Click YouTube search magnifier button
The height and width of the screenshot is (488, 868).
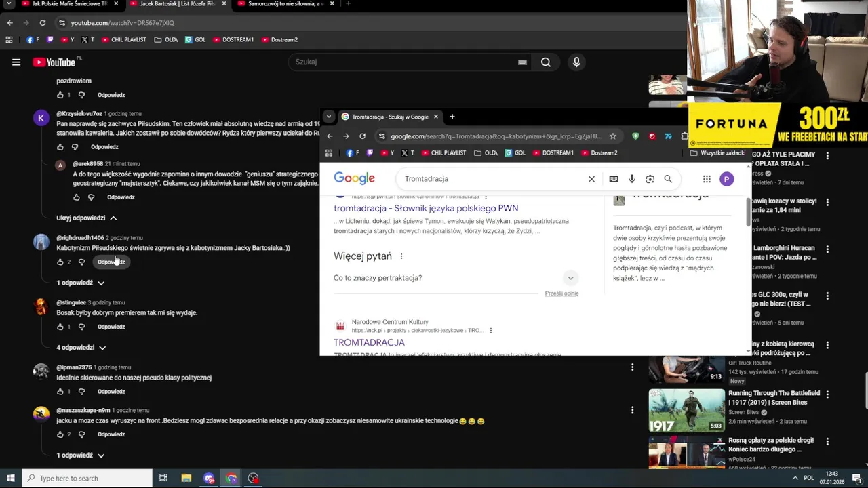[x=545, y=62]
